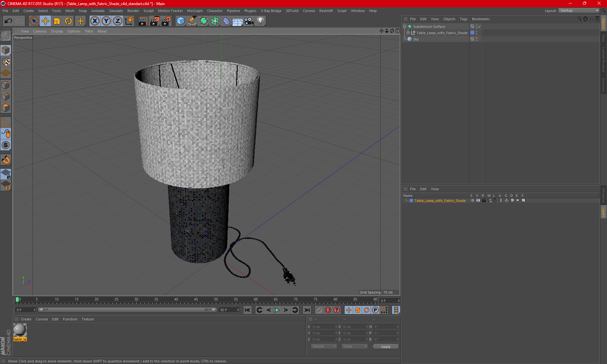Open the spline Pen tool
Viewport: 607px width, 364px height.
tap(192, 21)
